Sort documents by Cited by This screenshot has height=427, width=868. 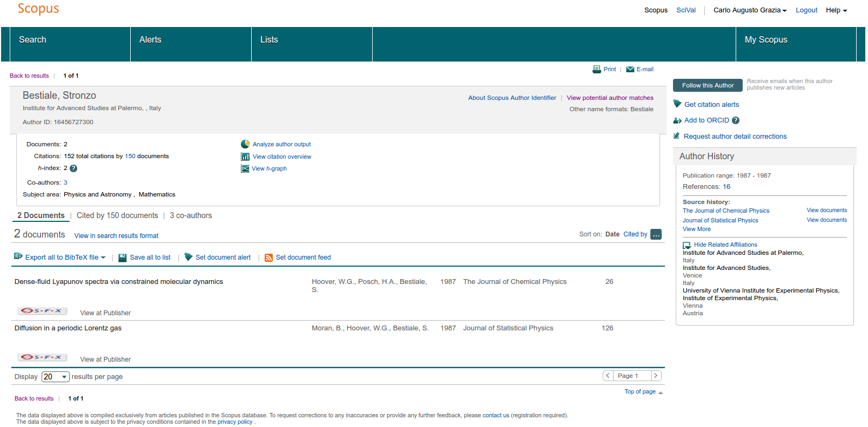tap(635, 234)
